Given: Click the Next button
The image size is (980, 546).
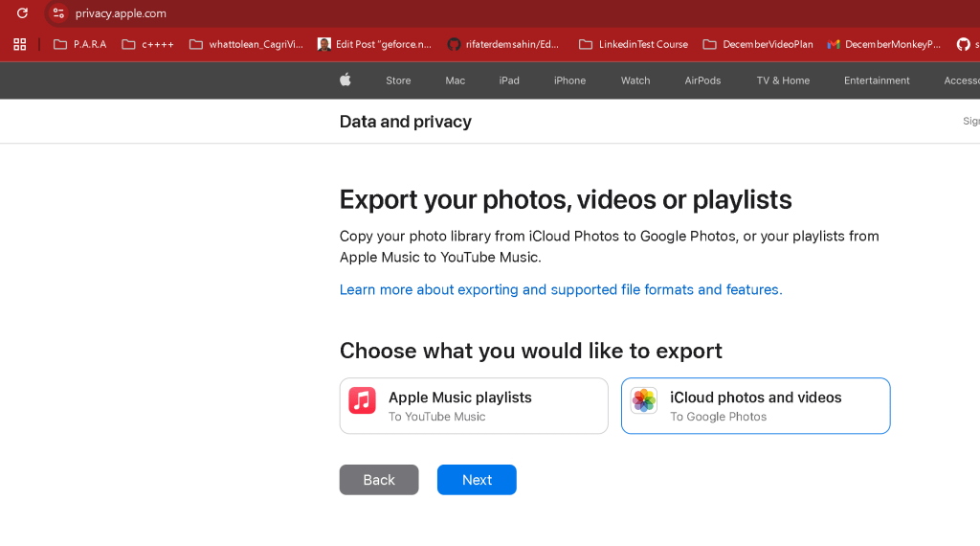Looking at the screenshot, I should tap(477, 480).
